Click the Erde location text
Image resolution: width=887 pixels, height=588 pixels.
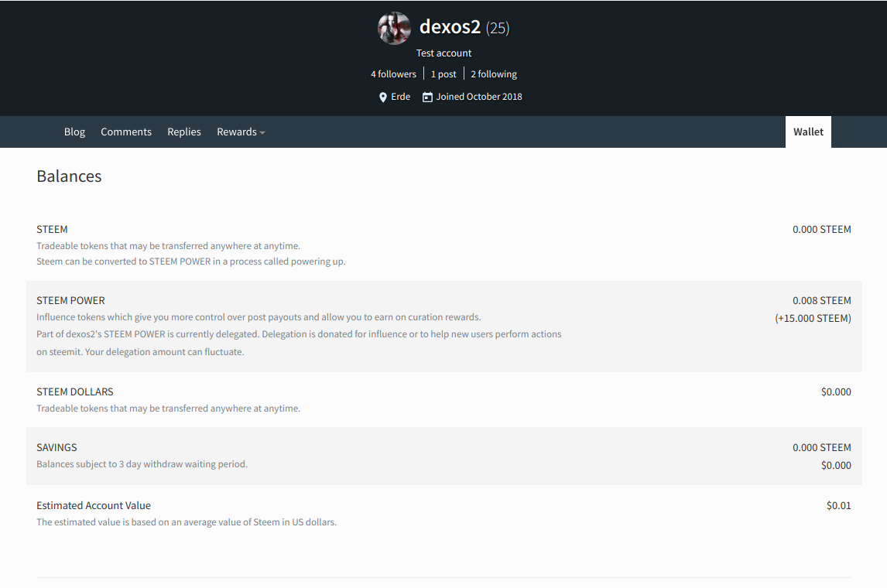tap(400, 97)
